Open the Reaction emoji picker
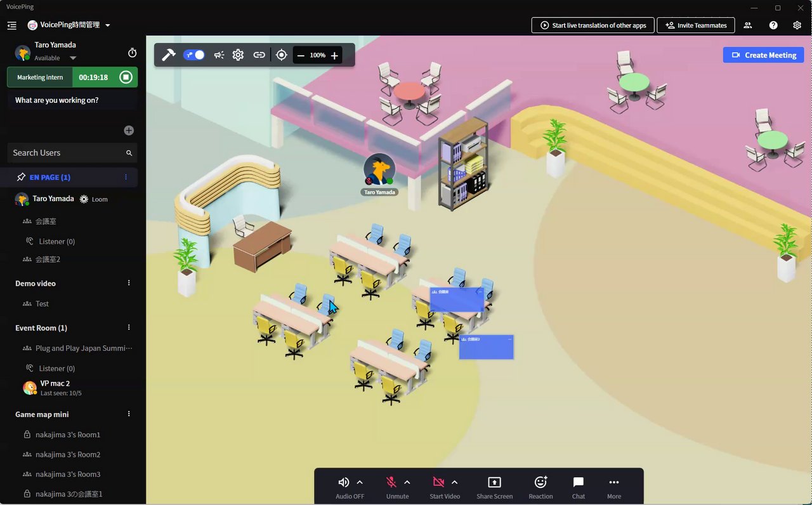812x505 pixels. point(540,482)
